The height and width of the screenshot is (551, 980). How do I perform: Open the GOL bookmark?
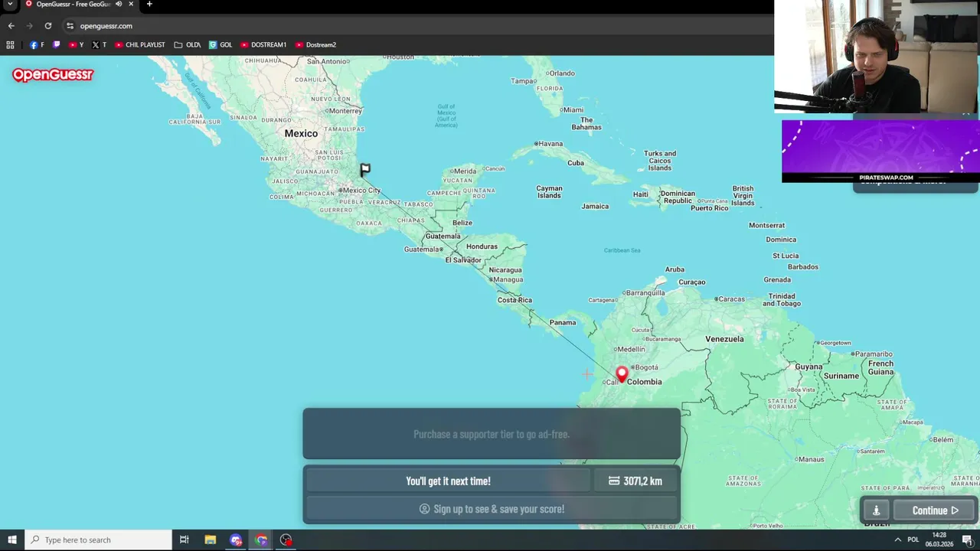(220, 44)
